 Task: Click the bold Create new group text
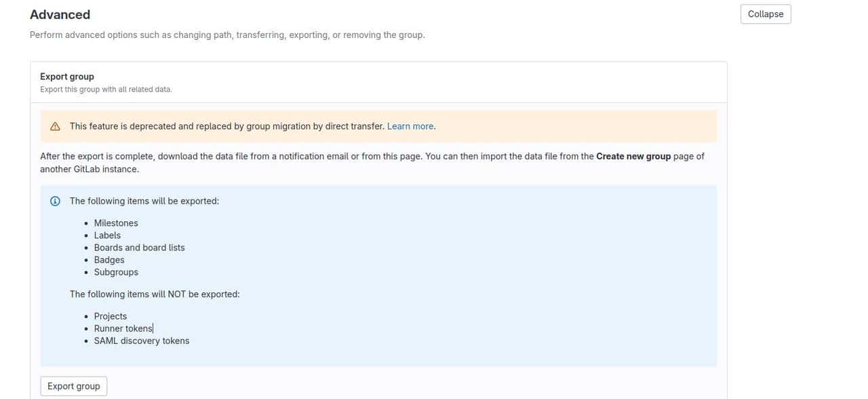[x=633, y=156]
